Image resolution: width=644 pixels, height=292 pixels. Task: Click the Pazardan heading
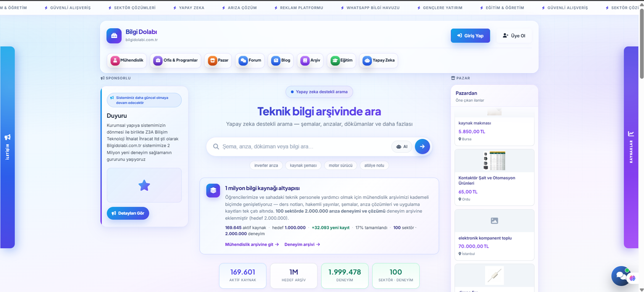tap(466, 93)
